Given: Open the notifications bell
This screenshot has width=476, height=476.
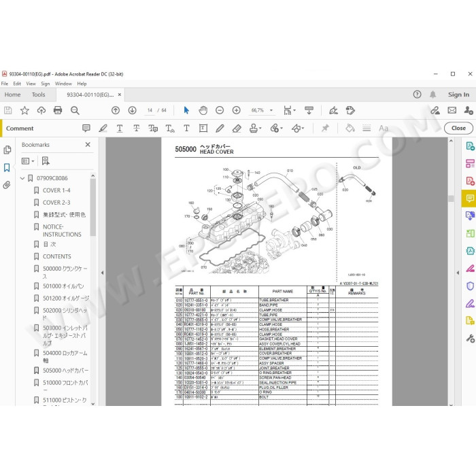Looking at the screenshot, I should (433, 95).
